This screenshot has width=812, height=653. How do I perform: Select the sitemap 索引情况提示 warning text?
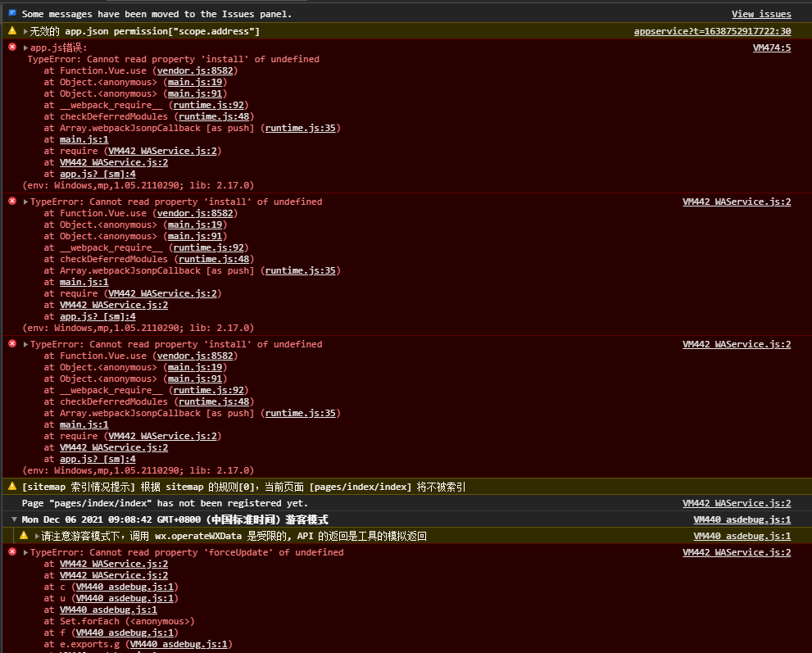tap(243, 487)
